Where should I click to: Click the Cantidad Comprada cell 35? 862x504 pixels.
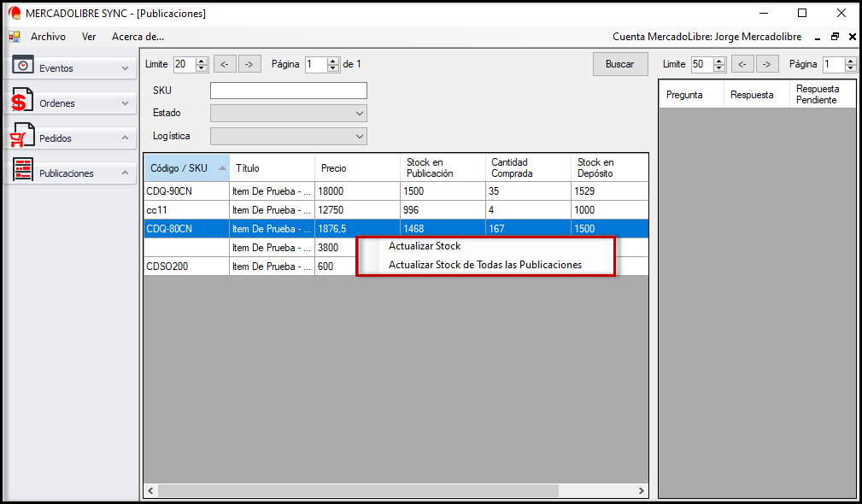528,191
